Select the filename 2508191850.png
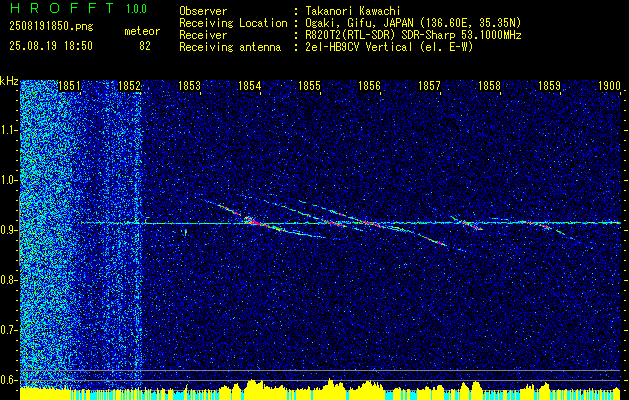Image resolution: width=629 pixels, height=400 pixels. (51, 27)
